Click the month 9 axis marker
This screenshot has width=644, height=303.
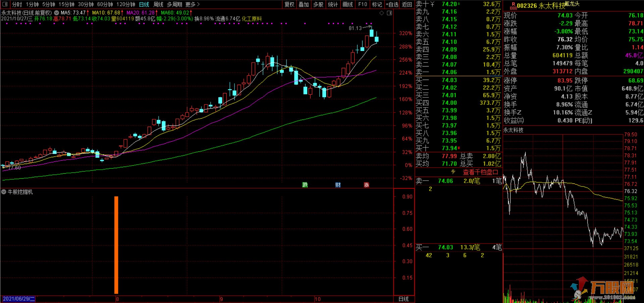(221, 299)
